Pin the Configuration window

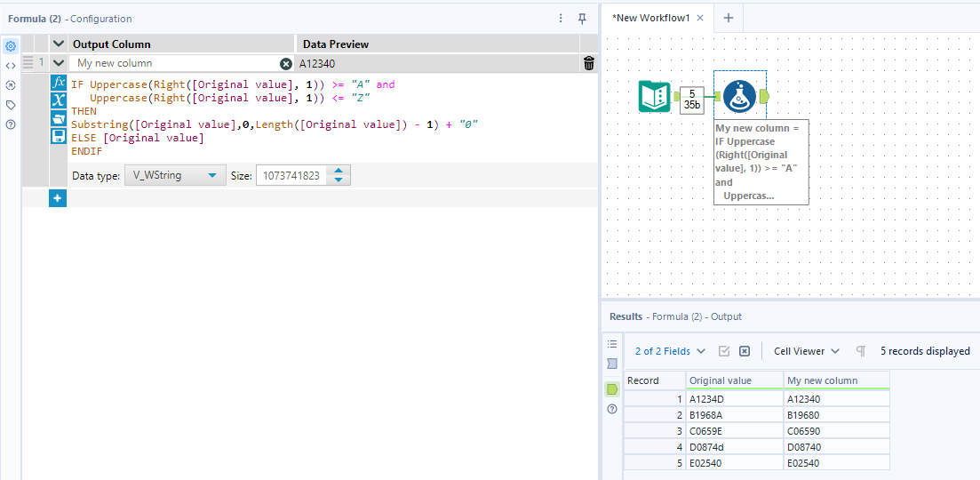click(582, 18)
